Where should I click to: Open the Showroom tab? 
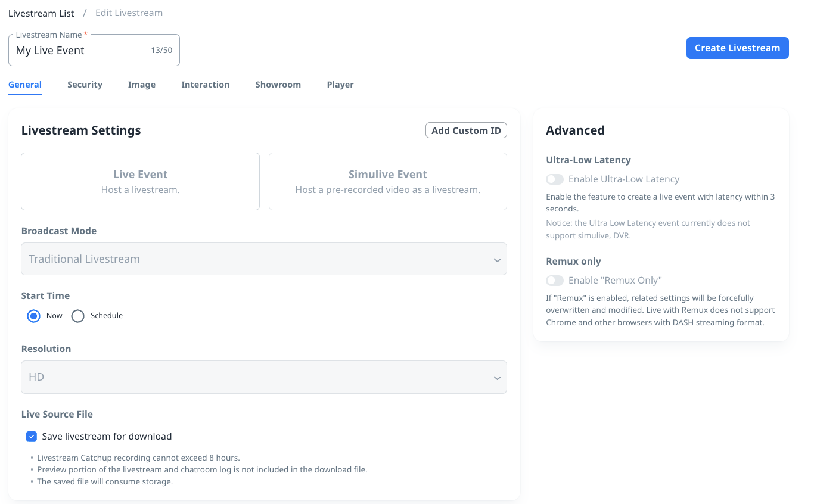click(278, 85)
